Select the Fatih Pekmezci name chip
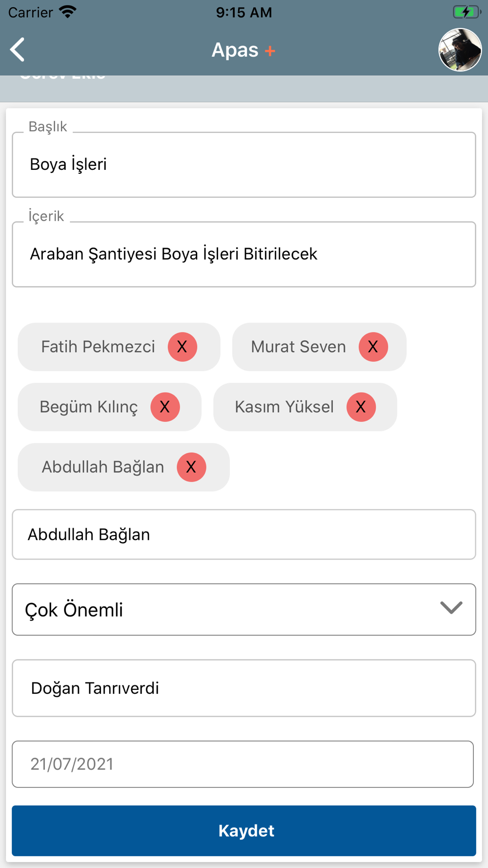488x868 pixels. pyautogui.click(x=119, y=347)
